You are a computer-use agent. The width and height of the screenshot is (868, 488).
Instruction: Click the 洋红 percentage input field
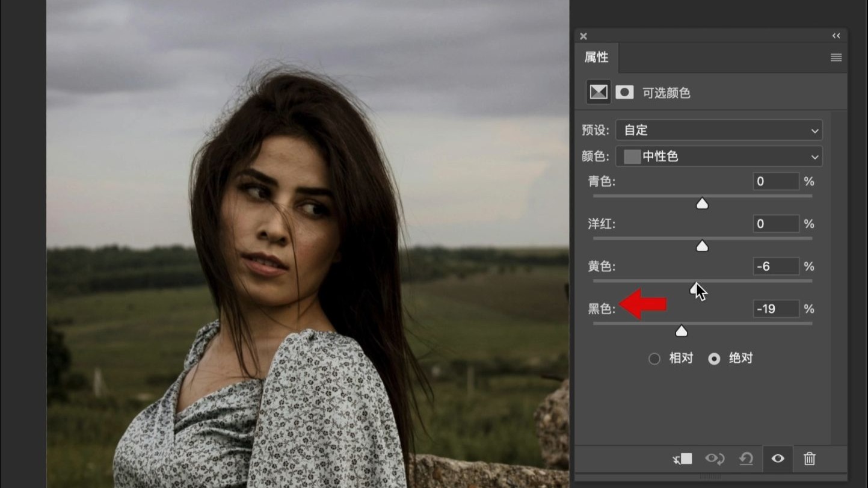pos(776,224)
